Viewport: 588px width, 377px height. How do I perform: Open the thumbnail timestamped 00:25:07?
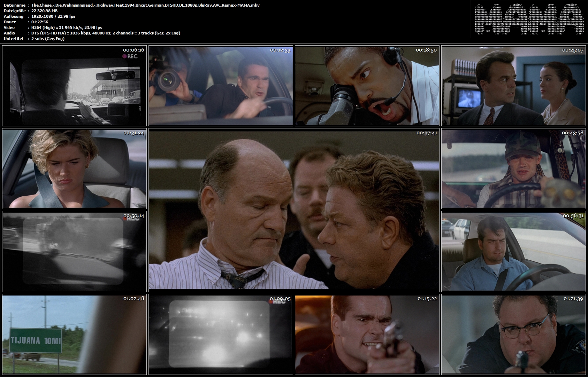(x=513, y=86)
